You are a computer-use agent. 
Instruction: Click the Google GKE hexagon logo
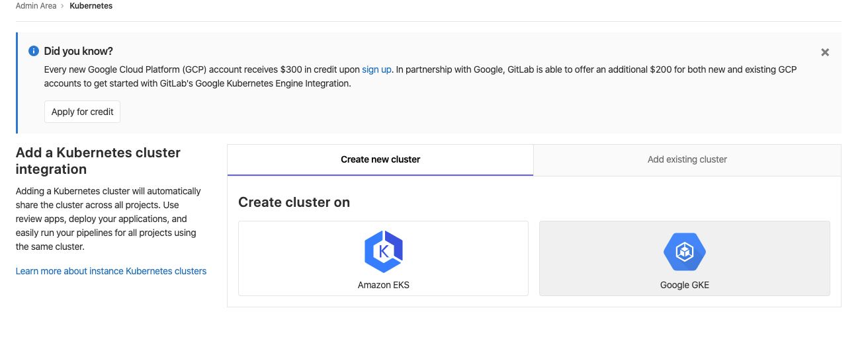pos(684,252)
